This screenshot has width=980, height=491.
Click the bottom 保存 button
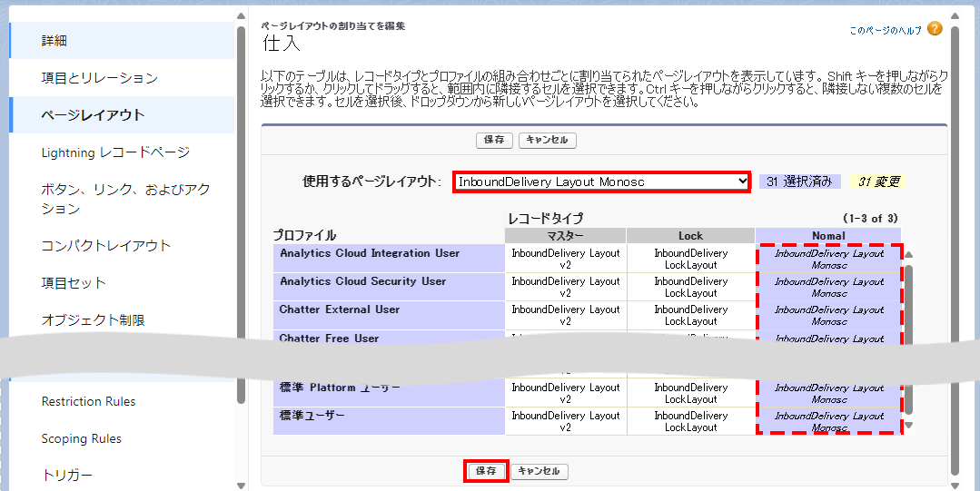coord(486,471)
